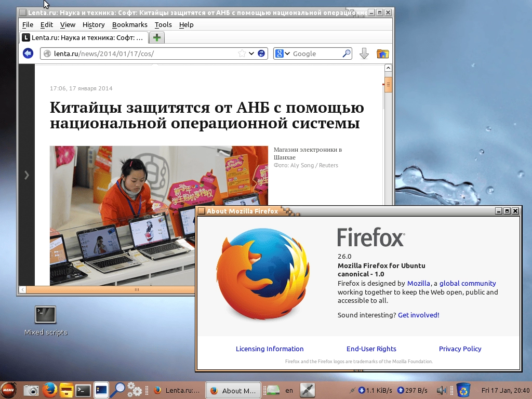Open the settings gears taskbar icon

pos(135,390)
